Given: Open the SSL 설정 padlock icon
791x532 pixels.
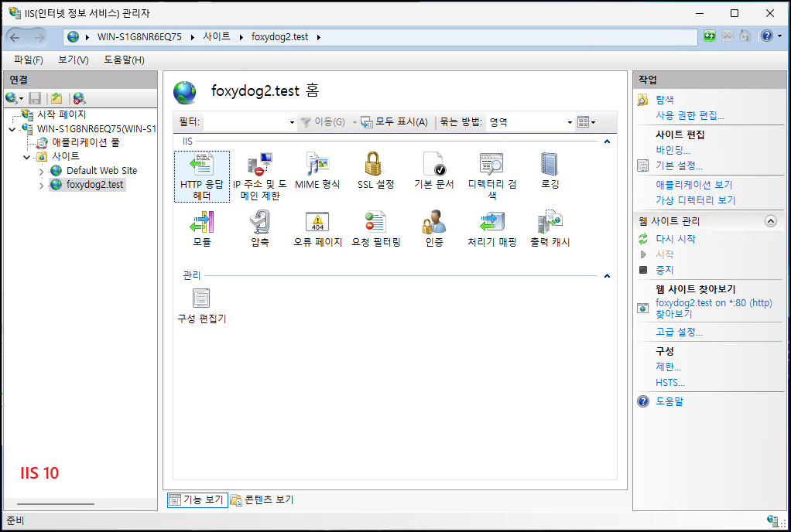Looking at the screenshot, I should pos(375,172).
